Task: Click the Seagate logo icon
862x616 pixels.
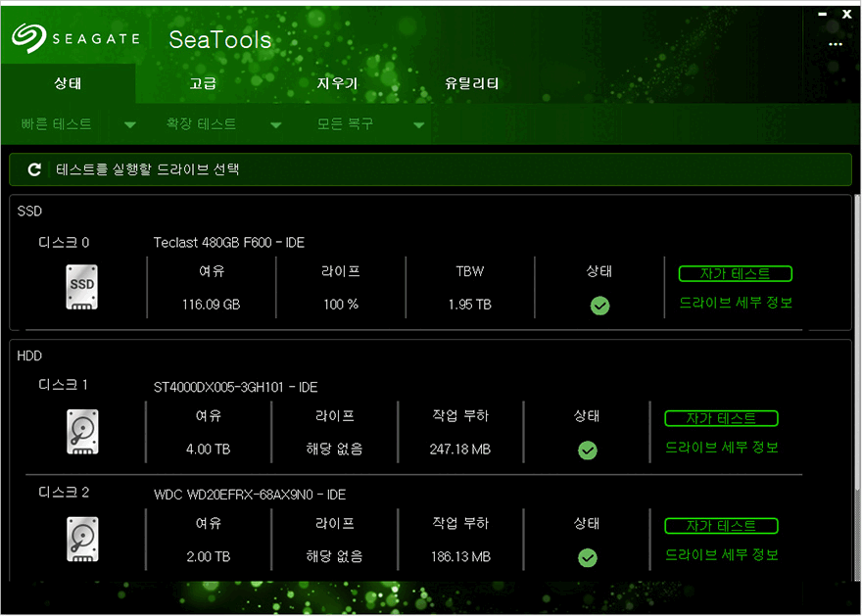Action: click(29, 38)
